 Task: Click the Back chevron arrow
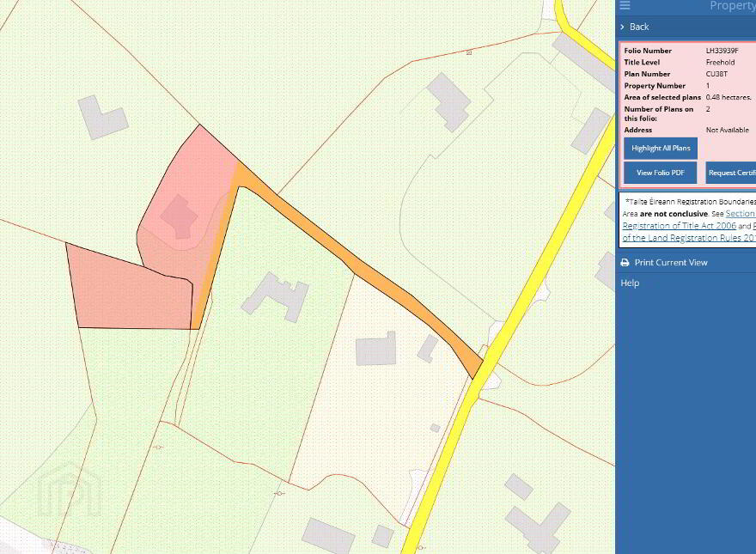coord(623,27)
